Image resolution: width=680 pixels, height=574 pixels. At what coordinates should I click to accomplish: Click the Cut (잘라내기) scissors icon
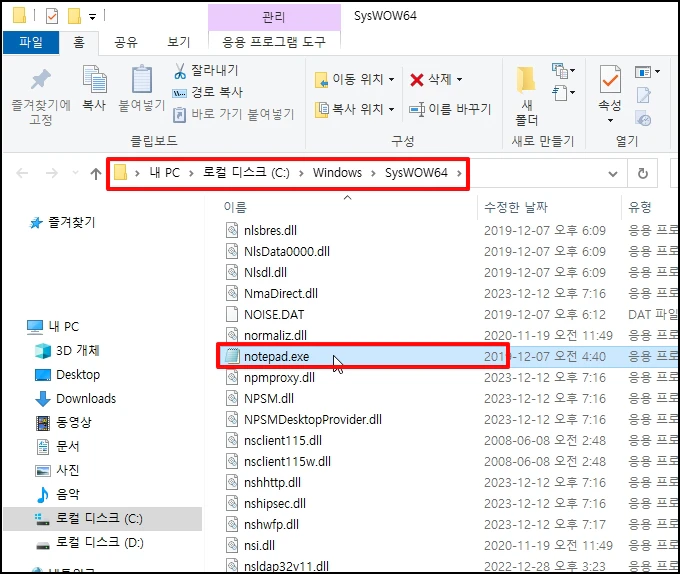(179, 71)
